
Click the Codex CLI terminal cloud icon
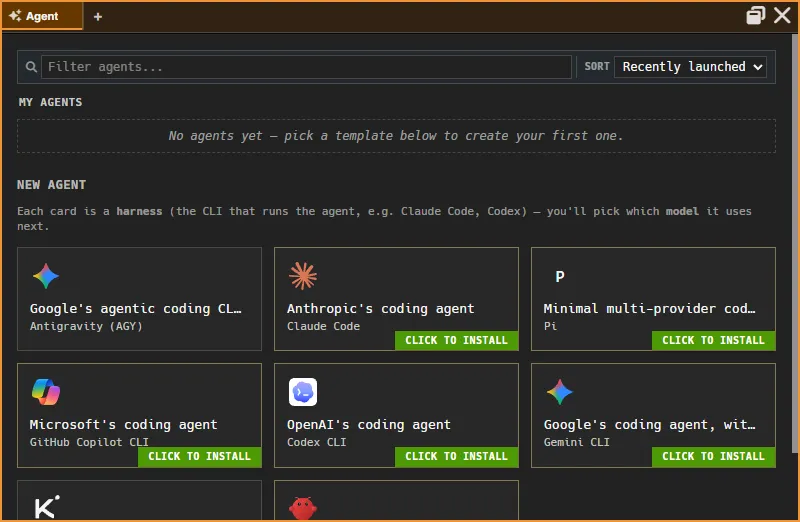[x=303, y=392]
